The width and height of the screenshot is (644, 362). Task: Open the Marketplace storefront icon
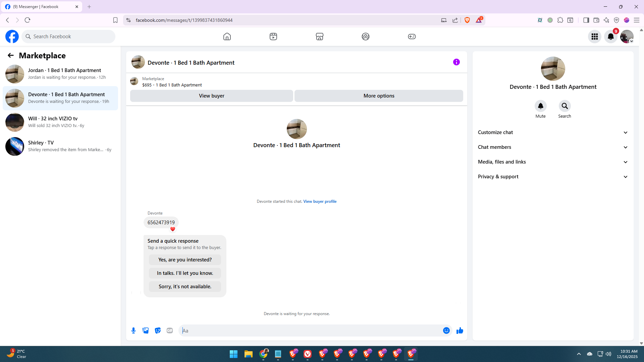coord(320,37)
